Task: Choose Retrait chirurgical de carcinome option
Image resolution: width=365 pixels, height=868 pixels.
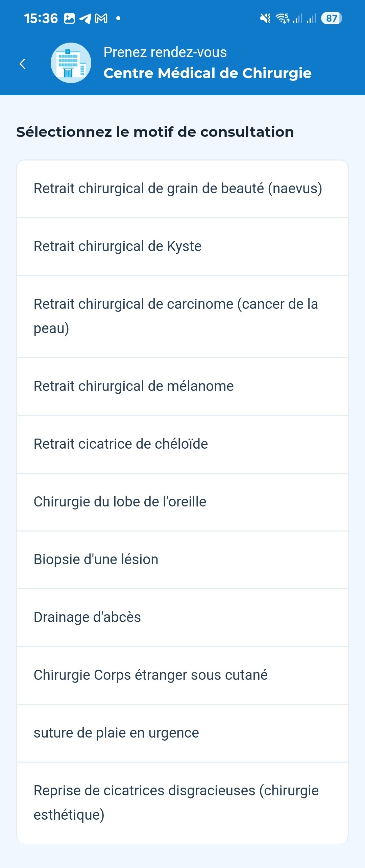Action: pos(182,317)
